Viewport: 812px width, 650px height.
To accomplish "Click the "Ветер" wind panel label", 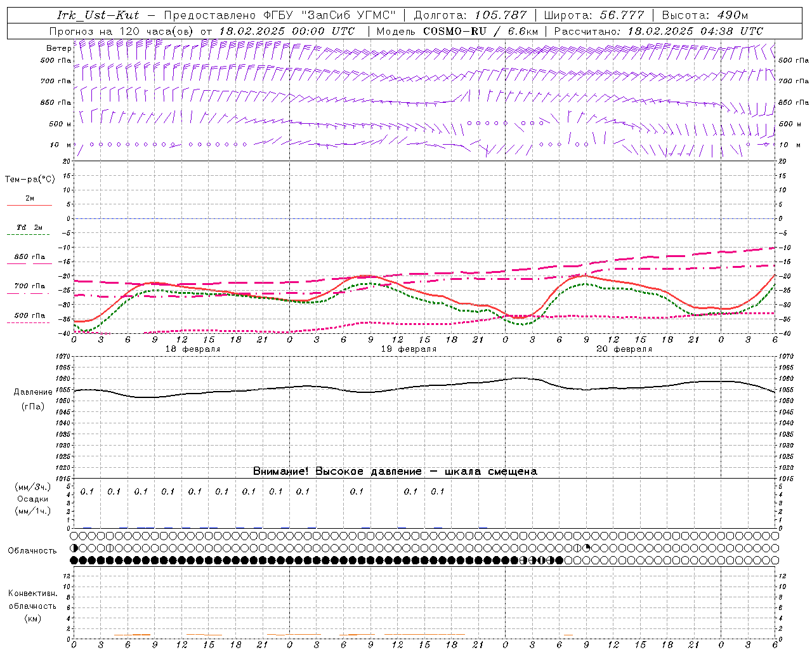I will click(59, 48).
